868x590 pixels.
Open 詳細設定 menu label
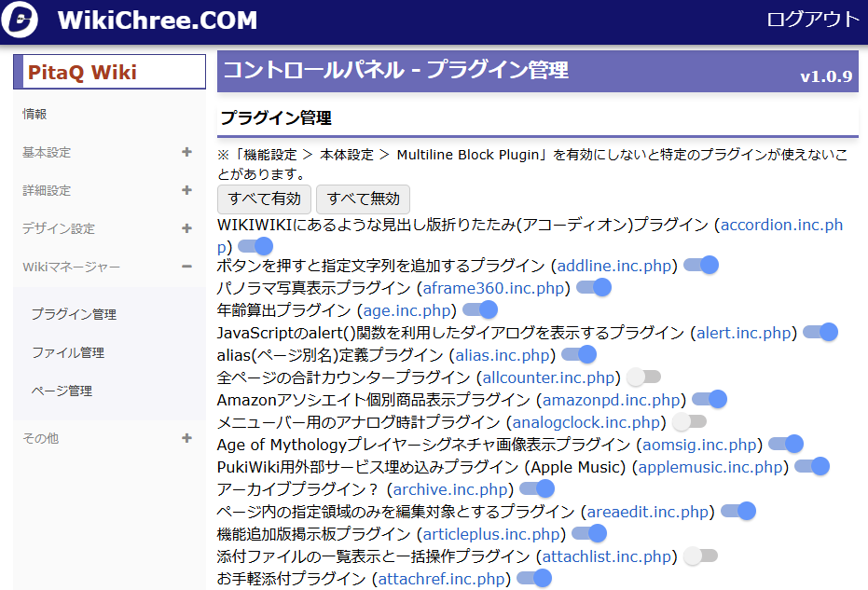tap(47, 190)
